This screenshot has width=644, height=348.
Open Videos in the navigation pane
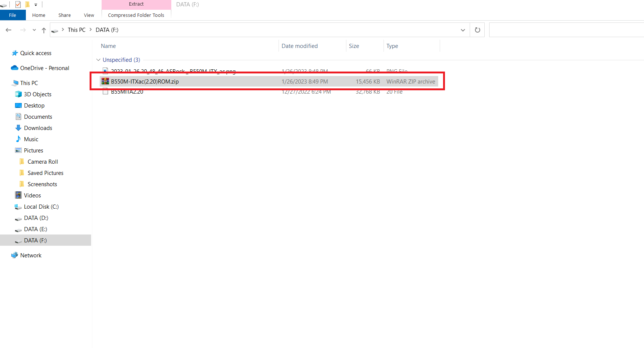(32, 196)
